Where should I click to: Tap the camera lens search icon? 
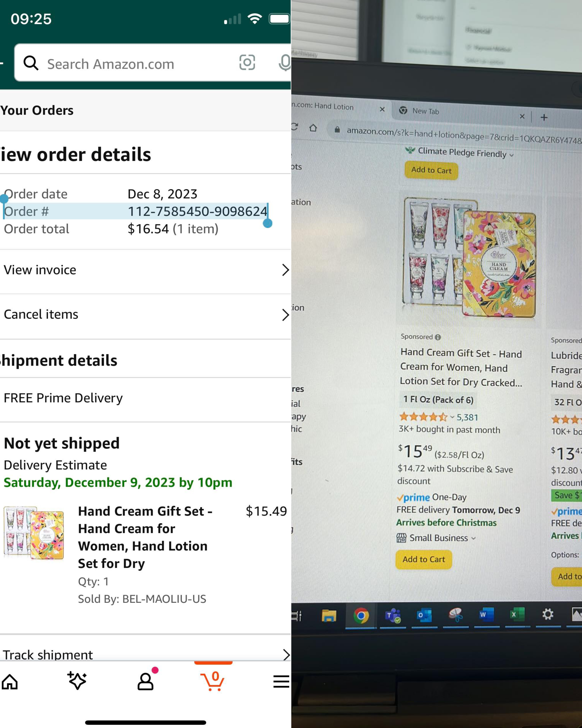(x=247, y=62)
